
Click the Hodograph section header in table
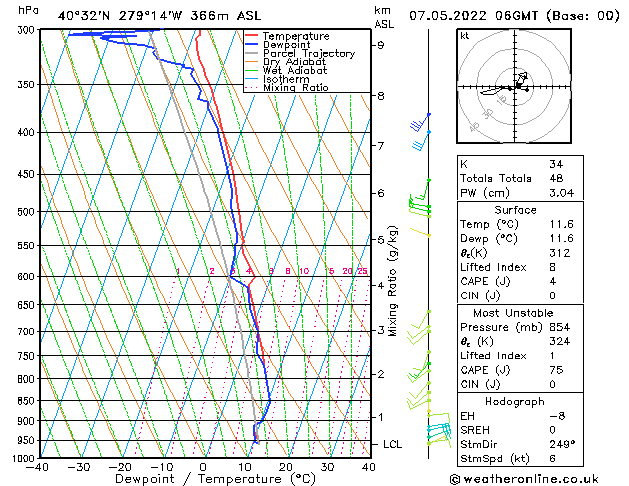(515, 402)
